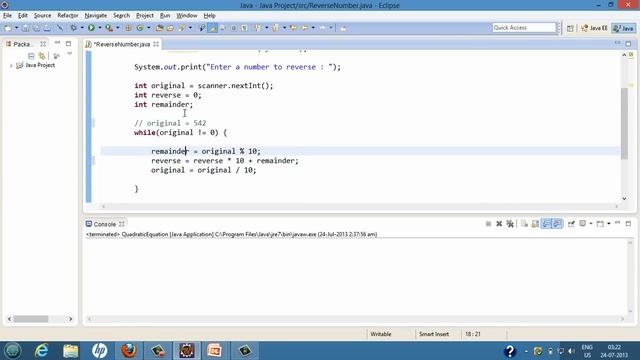Click the Run Last Tool icon
The image size is (640, 360).
tap(109, 28)
